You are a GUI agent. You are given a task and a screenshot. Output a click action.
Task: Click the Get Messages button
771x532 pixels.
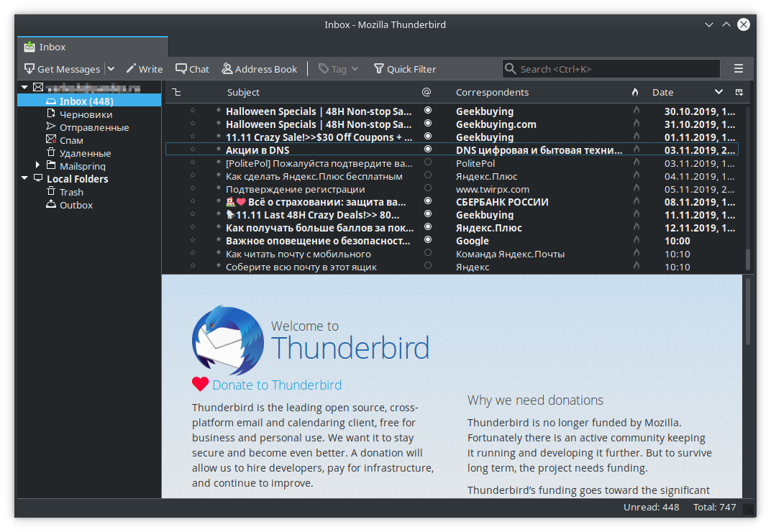tap(62, 69)
